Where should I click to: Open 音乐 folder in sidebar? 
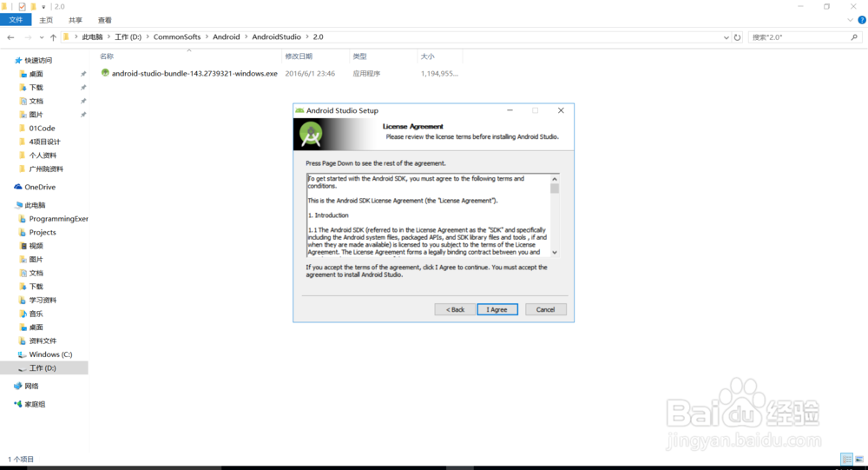point(36,314)
